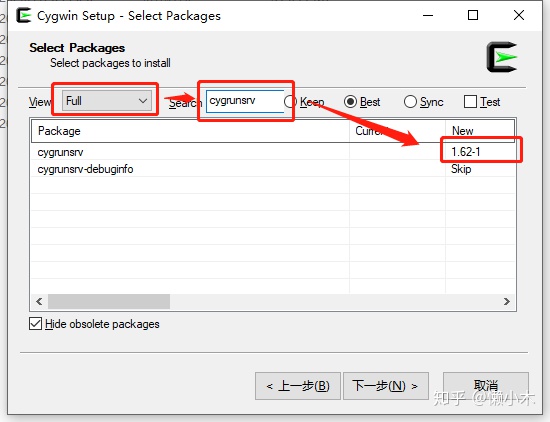
Task: Click the 下一步(N) next button
Action: (x=385, y=386)
